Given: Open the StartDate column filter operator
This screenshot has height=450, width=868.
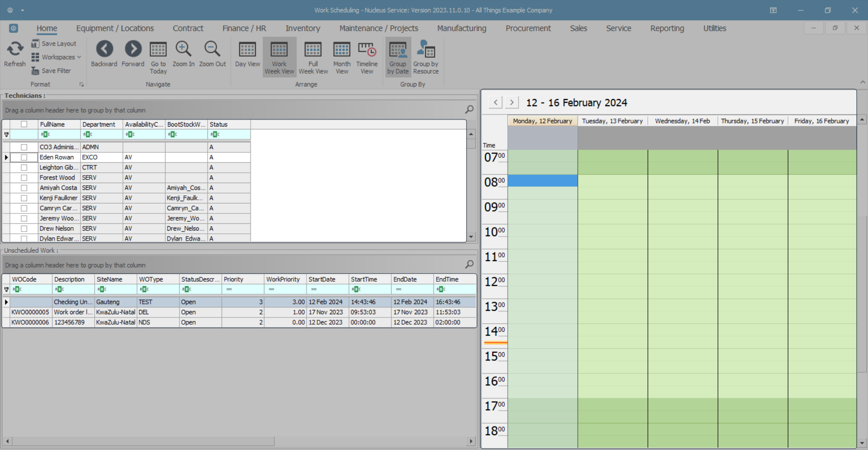Looking at the screenshot, I should click(x=314, y=289).
